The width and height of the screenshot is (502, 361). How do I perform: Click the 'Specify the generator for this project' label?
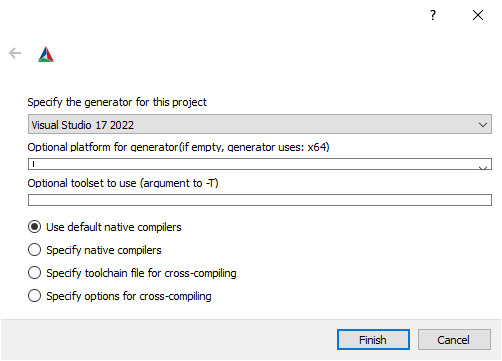point(117,102)
